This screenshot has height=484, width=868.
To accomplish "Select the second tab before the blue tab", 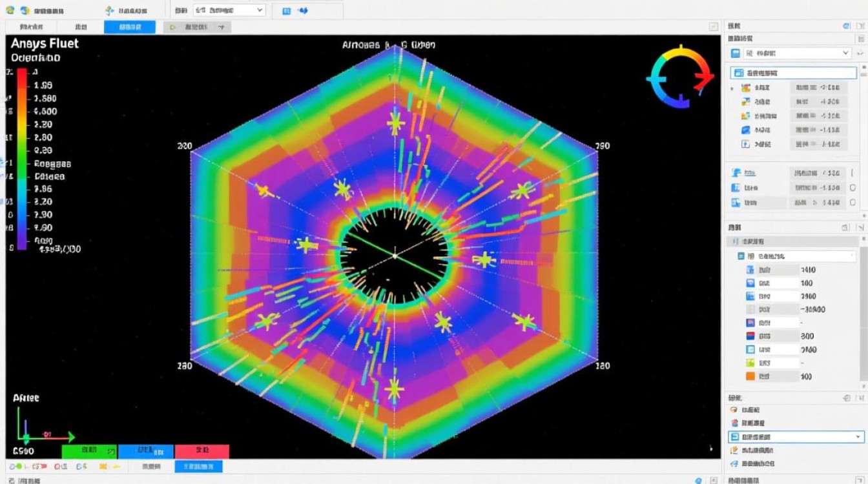I will [x=81, y=27].
